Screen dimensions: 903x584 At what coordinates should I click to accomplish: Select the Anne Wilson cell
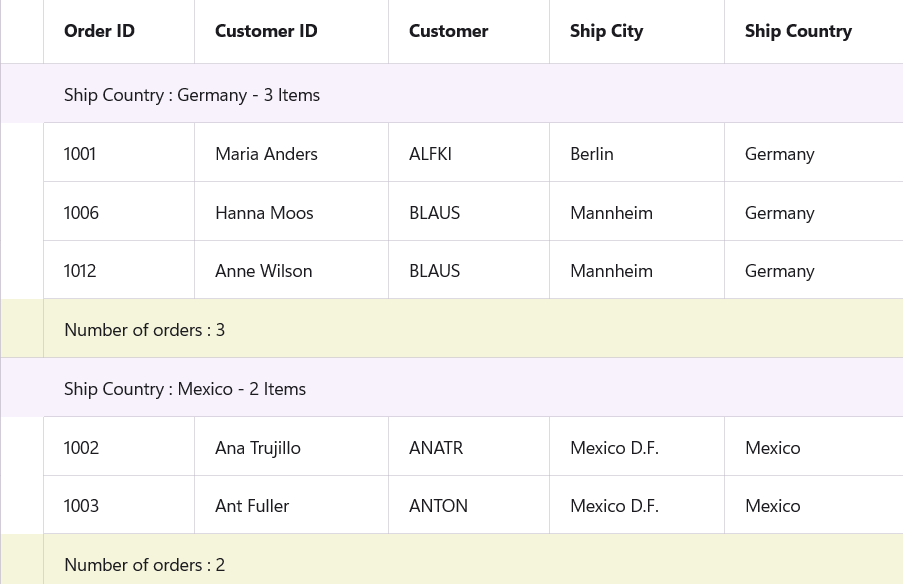point(263,270)
